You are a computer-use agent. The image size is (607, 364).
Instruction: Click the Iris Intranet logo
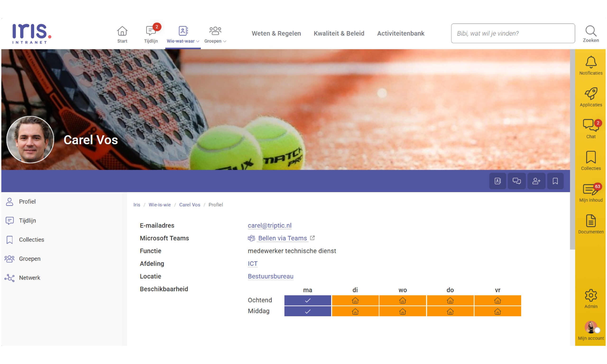click(32, 34)
